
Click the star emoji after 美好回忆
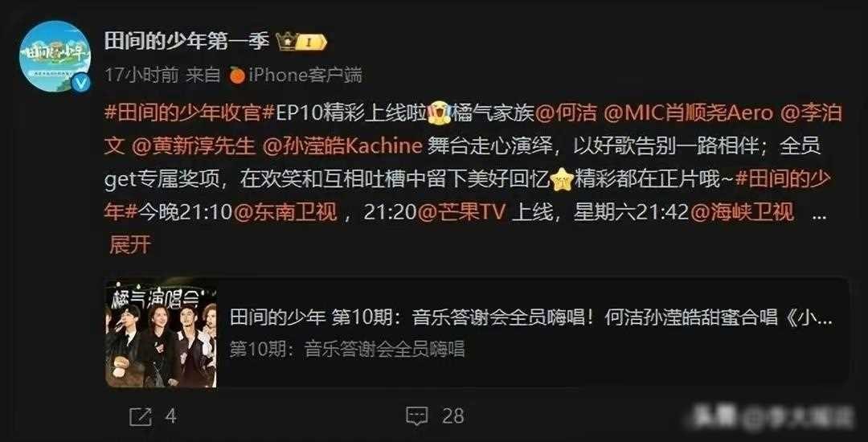click(562, 178)
